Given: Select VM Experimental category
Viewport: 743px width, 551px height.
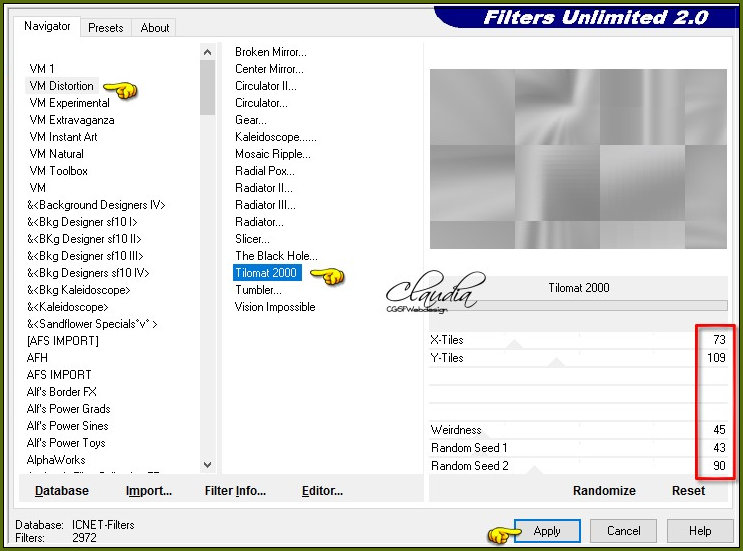Looking at the screenshot, I should [69, 103].
